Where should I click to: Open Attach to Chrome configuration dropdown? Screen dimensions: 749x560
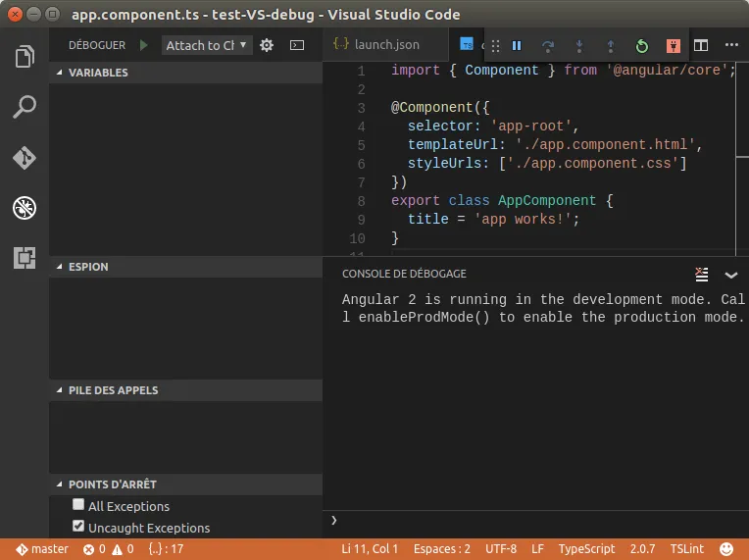pyautogui.click(x=207, y=45)
